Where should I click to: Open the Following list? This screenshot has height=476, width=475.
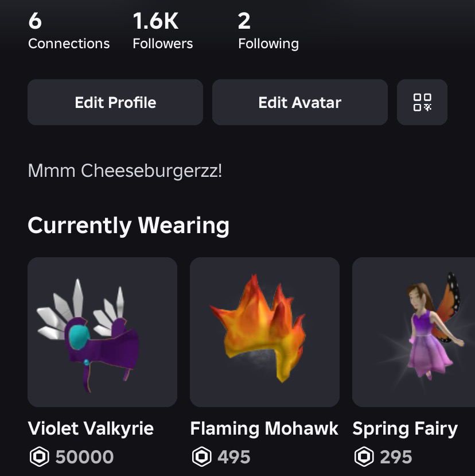coord(268,32)
